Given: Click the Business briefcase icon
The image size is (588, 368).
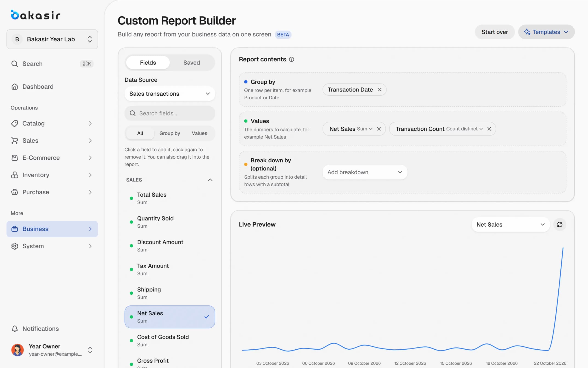Looking at the screenshot, I should point(14,229).
